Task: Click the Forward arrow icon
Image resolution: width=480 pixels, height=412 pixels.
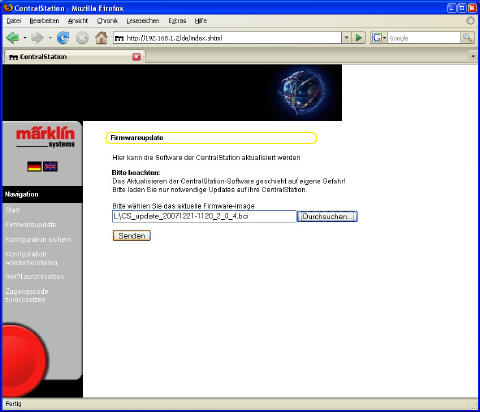Action: coord(38,38)
